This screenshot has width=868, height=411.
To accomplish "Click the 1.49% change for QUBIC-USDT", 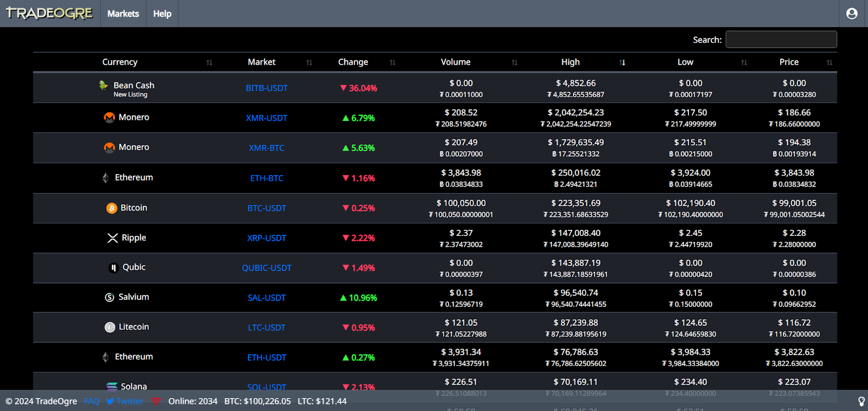I will pos(359,268).
